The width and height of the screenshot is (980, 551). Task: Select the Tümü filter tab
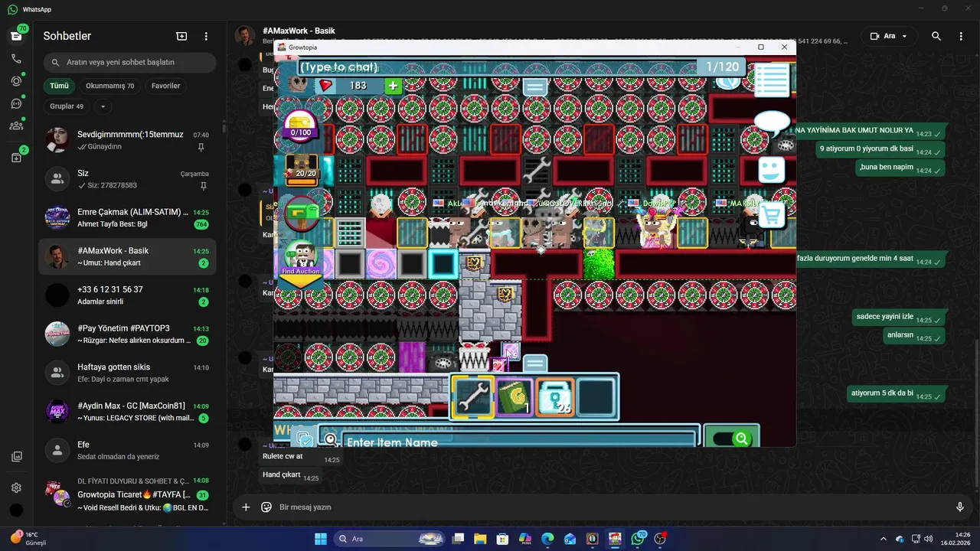click(60, 86)
